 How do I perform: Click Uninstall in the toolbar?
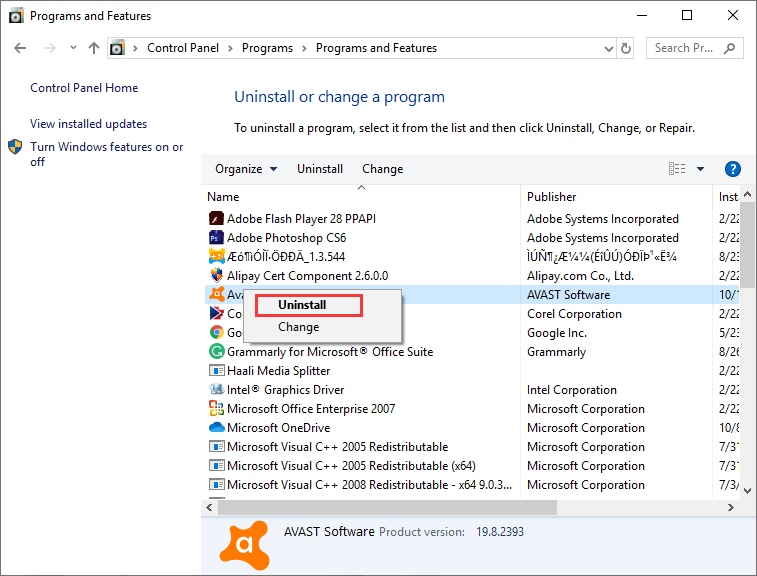point(320,169)
